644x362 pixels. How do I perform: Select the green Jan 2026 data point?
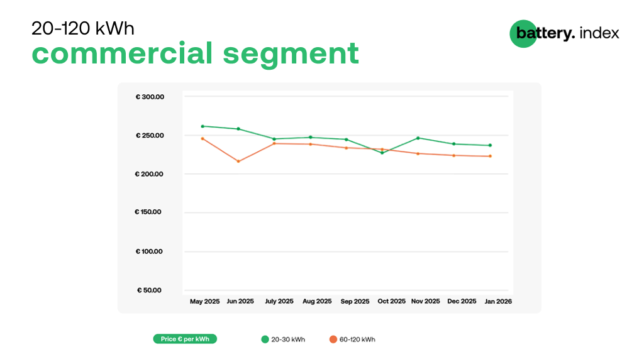coord(490,145)
